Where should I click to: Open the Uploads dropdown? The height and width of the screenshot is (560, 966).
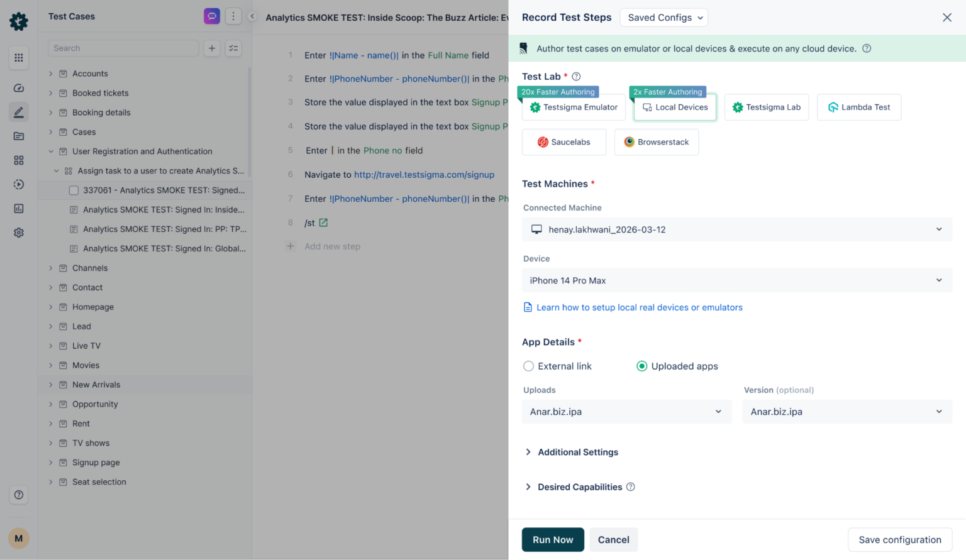627,412
